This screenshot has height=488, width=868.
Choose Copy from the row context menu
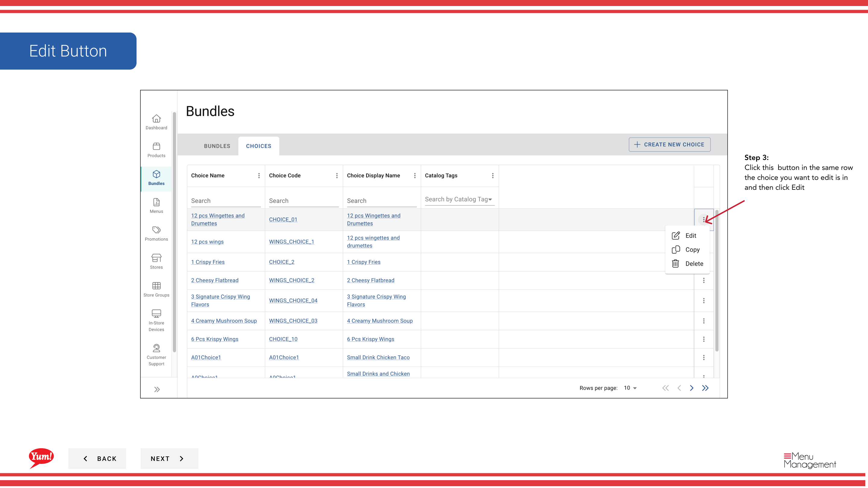tap(687, 249)
